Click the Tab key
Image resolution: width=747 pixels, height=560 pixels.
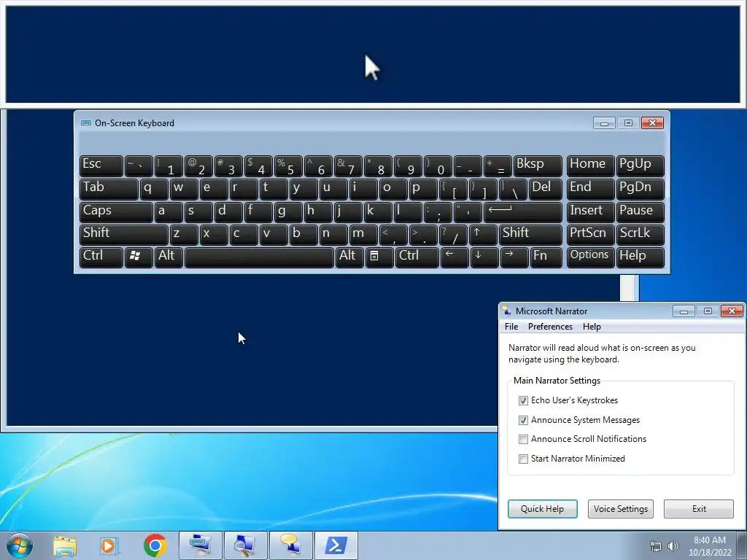(109, 190)
